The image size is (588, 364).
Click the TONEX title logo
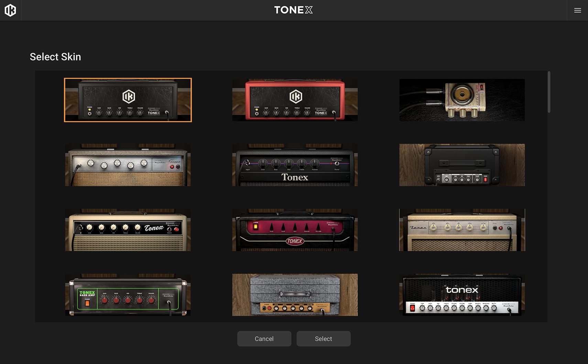click(x=293, y=10)
